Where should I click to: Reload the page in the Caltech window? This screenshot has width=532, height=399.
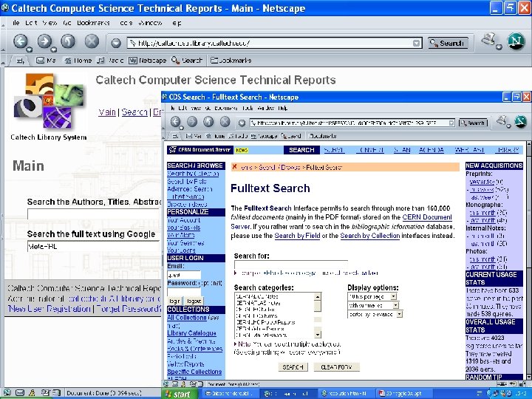67,41
